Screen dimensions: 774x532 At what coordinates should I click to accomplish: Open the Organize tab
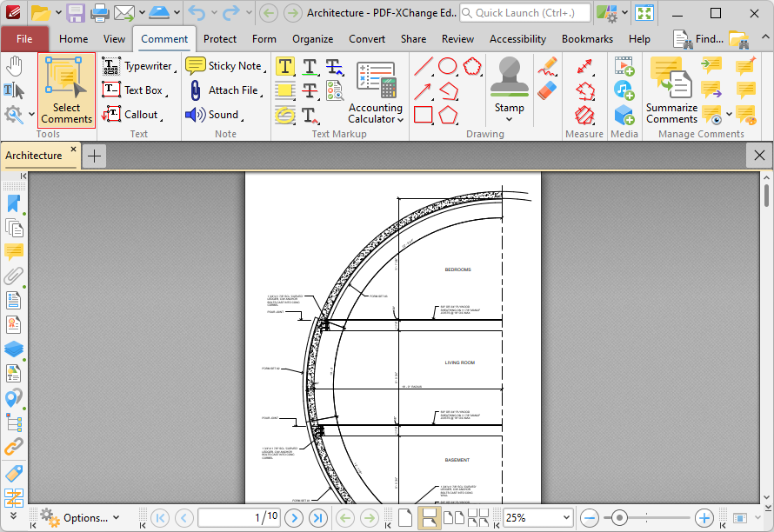(x=312, y=39)
